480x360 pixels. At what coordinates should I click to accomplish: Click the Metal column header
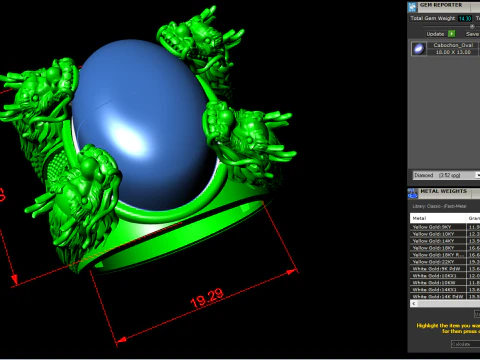438,218
